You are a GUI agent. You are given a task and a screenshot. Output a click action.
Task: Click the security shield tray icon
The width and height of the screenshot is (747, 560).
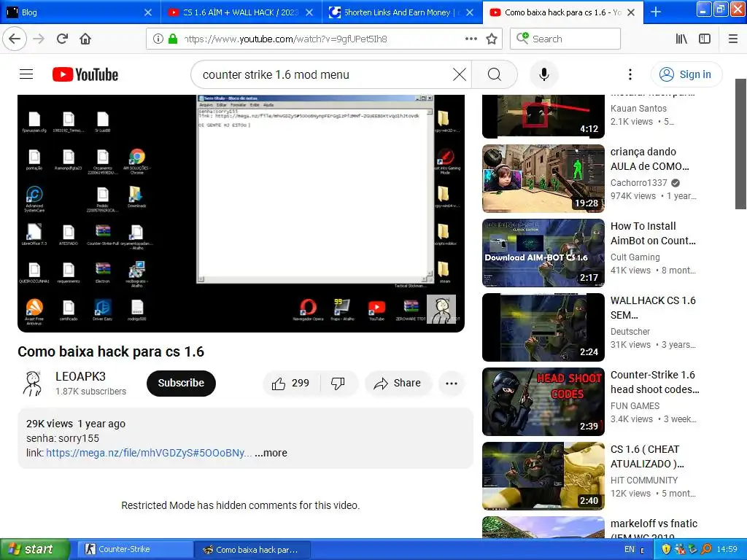(x=666, y=549)
